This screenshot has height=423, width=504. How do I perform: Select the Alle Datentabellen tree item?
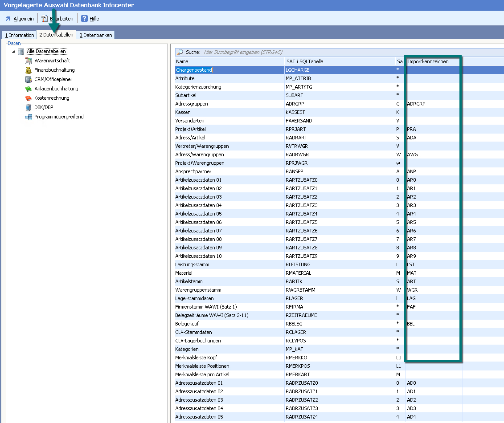(46, 51)
